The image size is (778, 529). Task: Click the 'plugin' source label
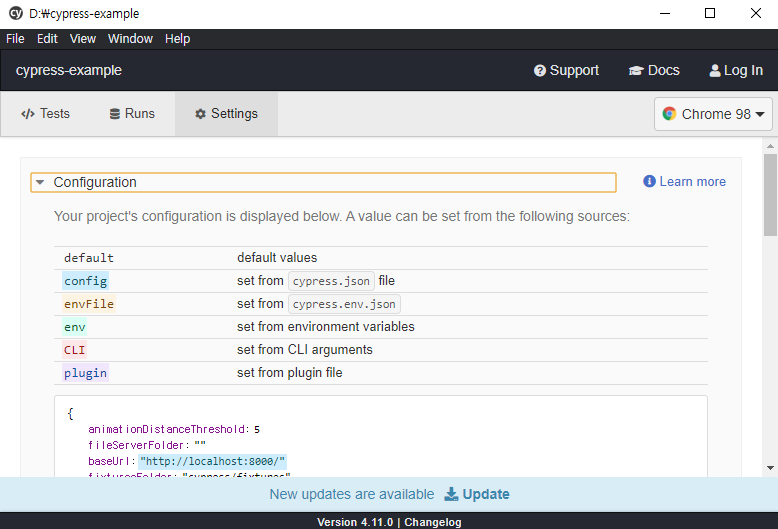[x=85, y=373]
